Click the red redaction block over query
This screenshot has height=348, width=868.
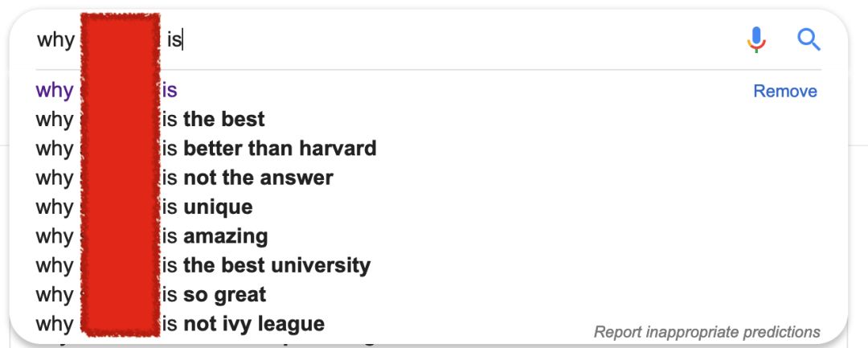(119, 177)
